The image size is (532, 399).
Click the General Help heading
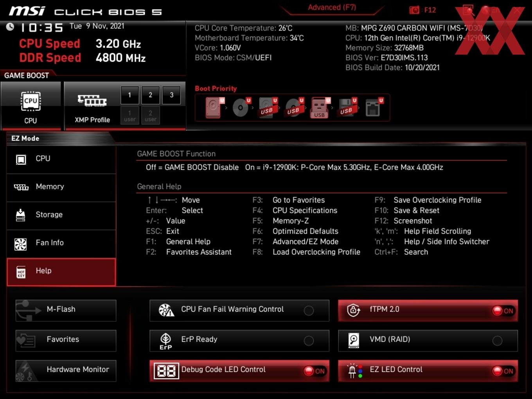coord(159,187)
